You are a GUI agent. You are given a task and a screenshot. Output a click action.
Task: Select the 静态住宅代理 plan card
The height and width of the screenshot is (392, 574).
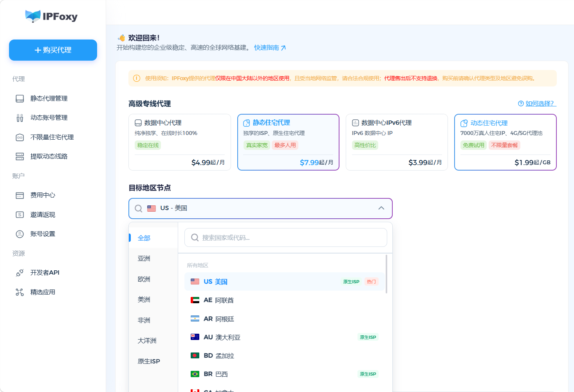(288, 142)
